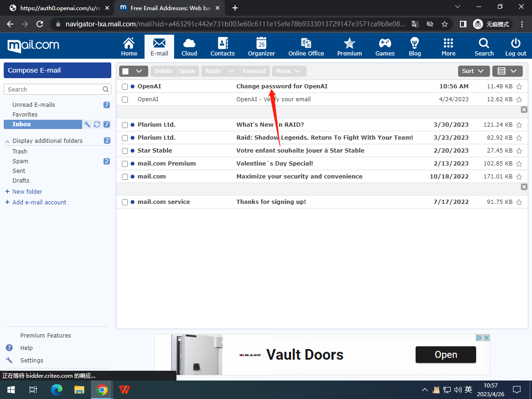Open the Cloud icon in navigation bar
Image resolution: width=532 pixels, height=399 pixels.
click(x=189, y=43)
